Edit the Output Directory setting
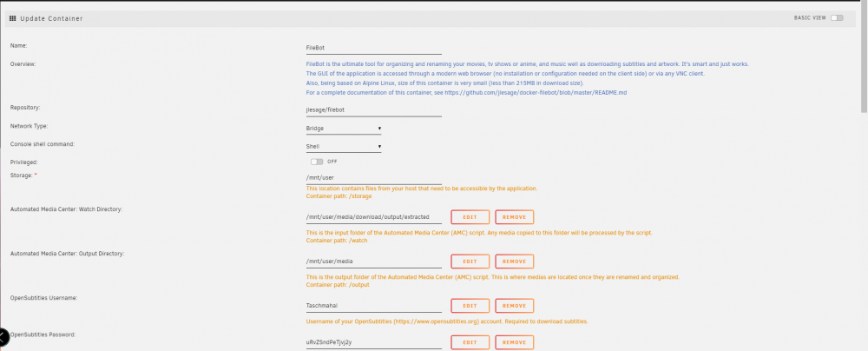 470,262
